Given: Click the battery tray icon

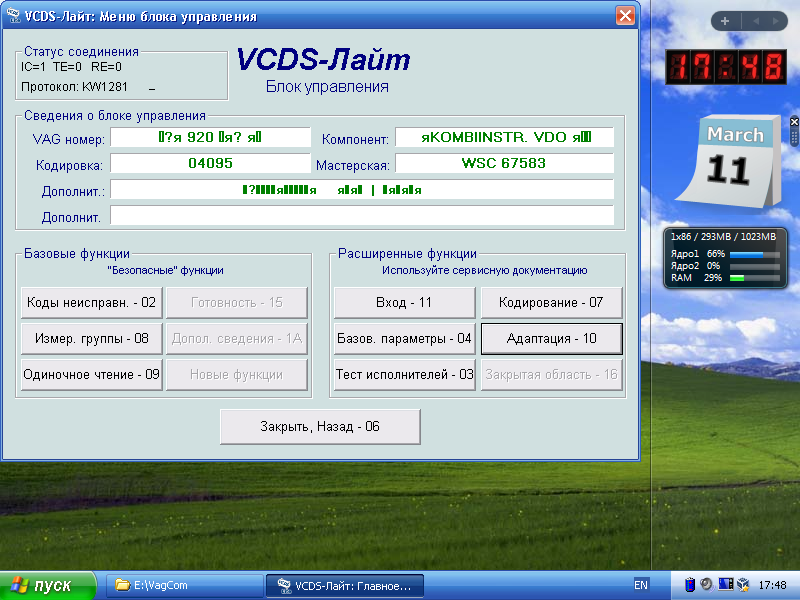Looking at the screenshot, I should 690,585.
